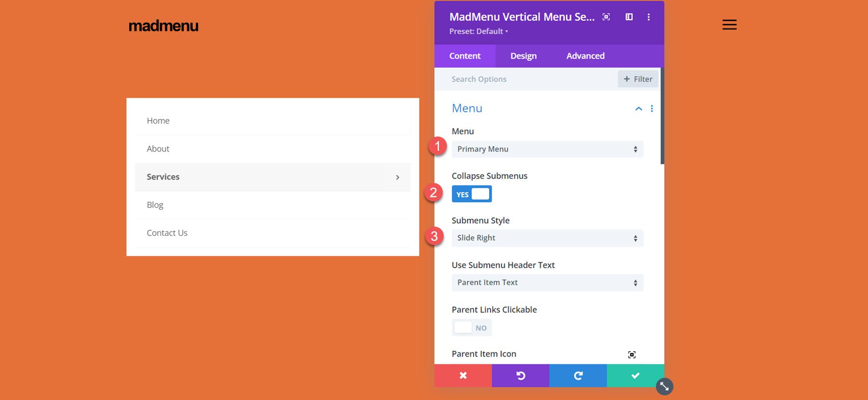Enable Parent Links Clickable toggle
This screenshot has height=400, width=868.
click(472, 328)
